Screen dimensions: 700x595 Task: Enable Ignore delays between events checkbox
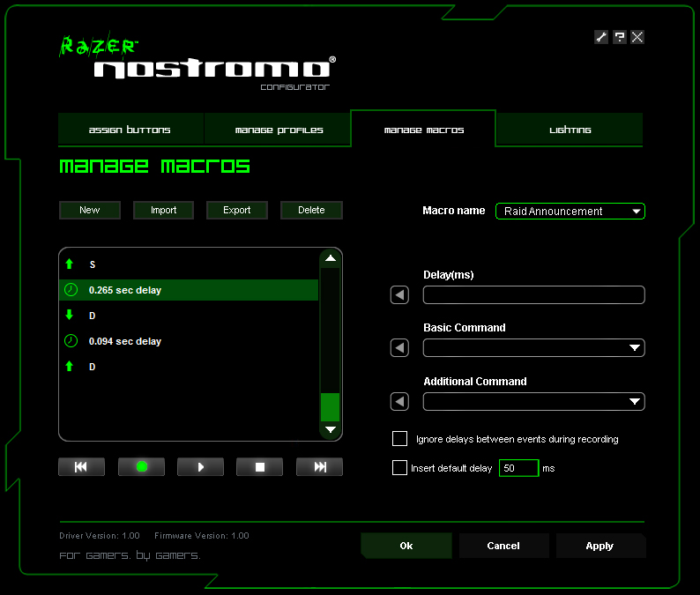399,439
